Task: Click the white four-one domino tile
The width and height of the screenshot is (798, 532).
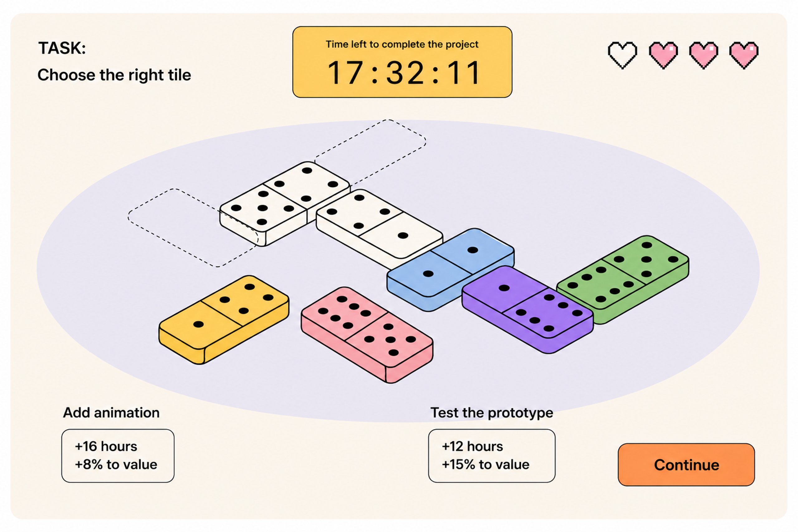Action: pyautogui.click(x=379, y=229)
